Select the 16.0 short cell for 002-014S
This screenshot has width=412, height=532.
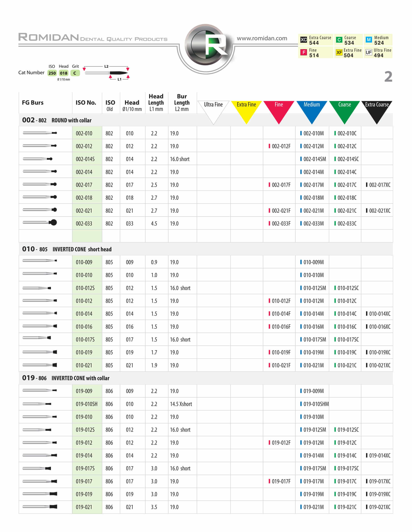[180, 159]
